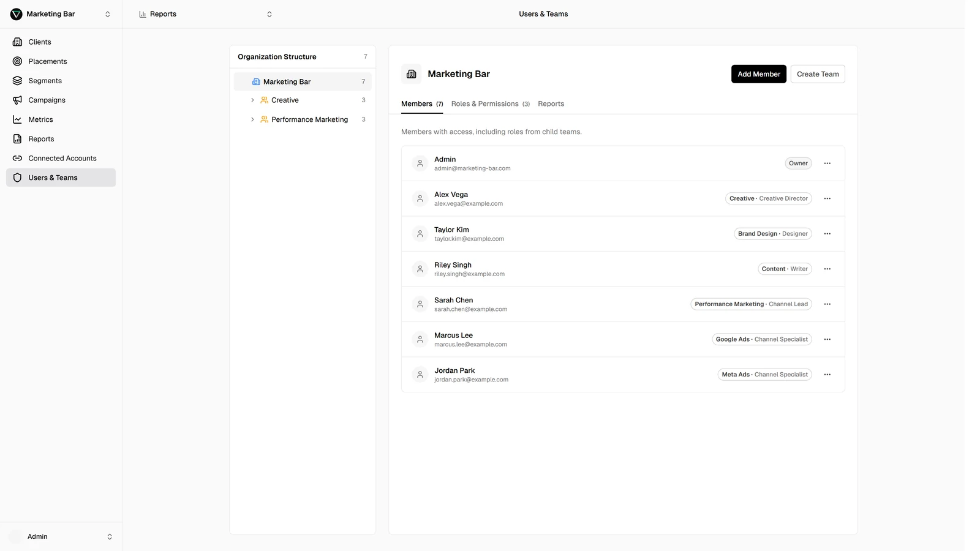Click the Campaigns megaphone icon
The image size is (980, 551).
point(17,100)
